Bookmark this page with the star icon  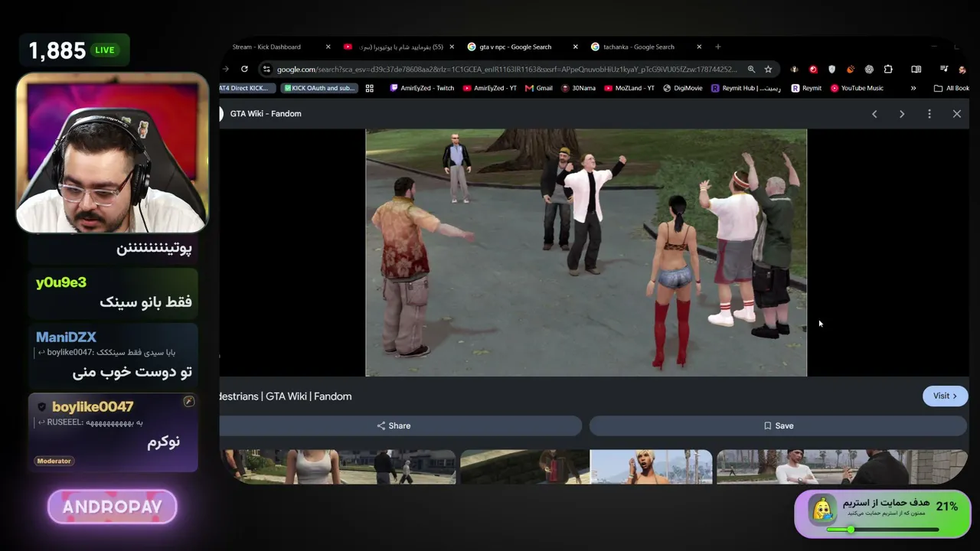[768, 69]
